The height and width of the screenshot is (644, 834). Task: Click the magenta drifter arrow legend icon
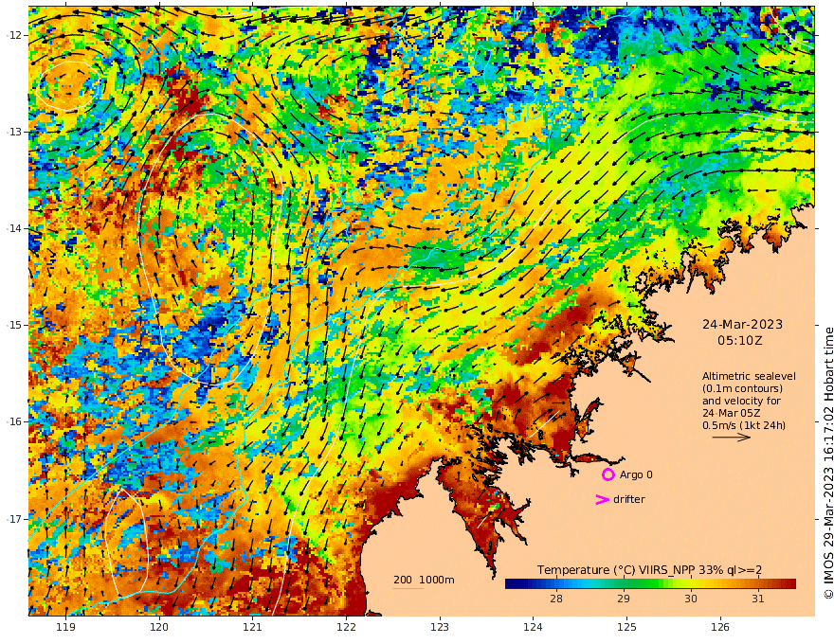point(602,499)
